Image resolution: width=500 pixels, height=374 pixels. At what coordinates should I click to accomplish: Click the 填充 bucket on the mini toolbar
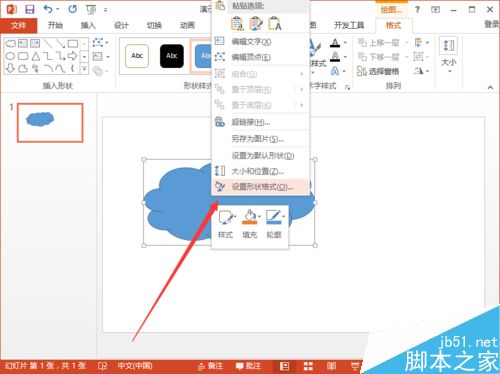pos(250,224)
